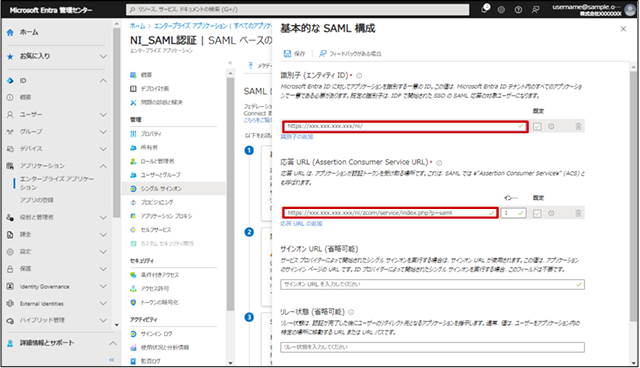Click the top search bar
The width and height of the screenshot is (640, 368).
[x=298, y=9]
